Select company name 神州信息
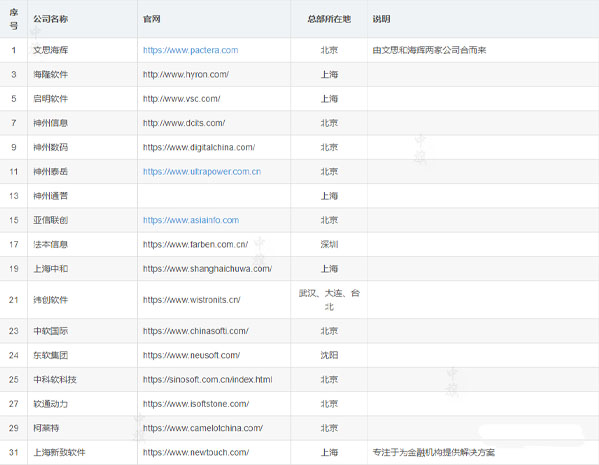 pyautogui.click(x=50, y=123)
